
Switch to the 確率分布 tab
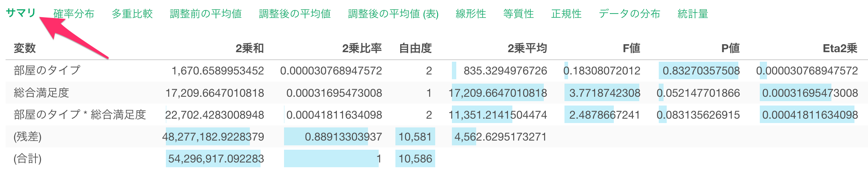click(74, 14)
